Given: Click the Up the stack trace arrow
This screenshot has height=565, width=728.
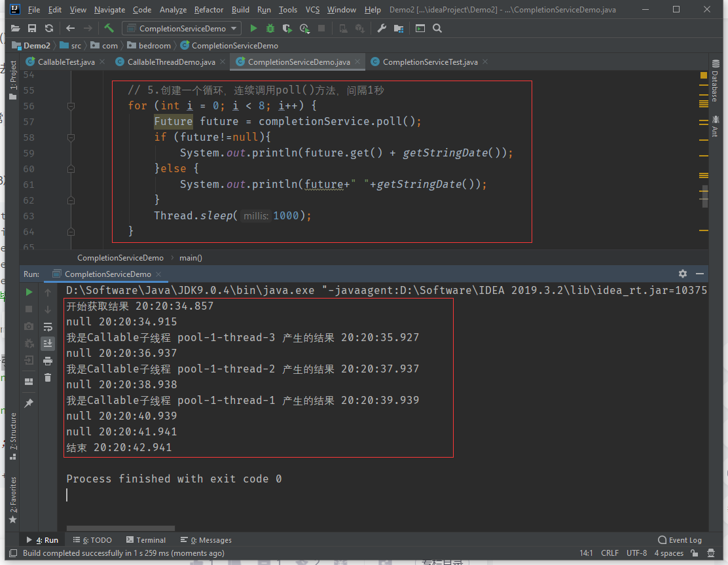Looking at the screenshot, I should pyautogui.click(x=47, y=292).
